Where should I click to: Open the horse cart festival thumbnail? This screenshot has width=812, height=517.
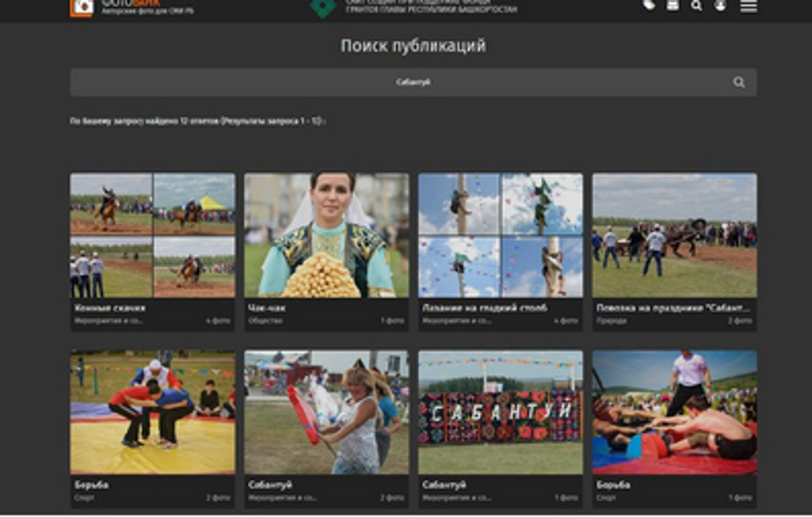point(674,235)
